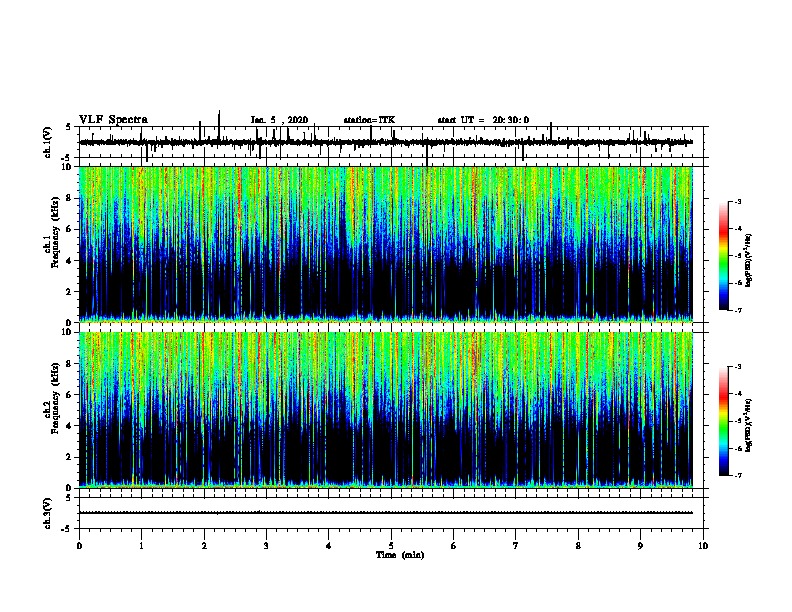Click the "Time (min)" axis label
Screen dimensions: 792x612
tap(400, 555)
